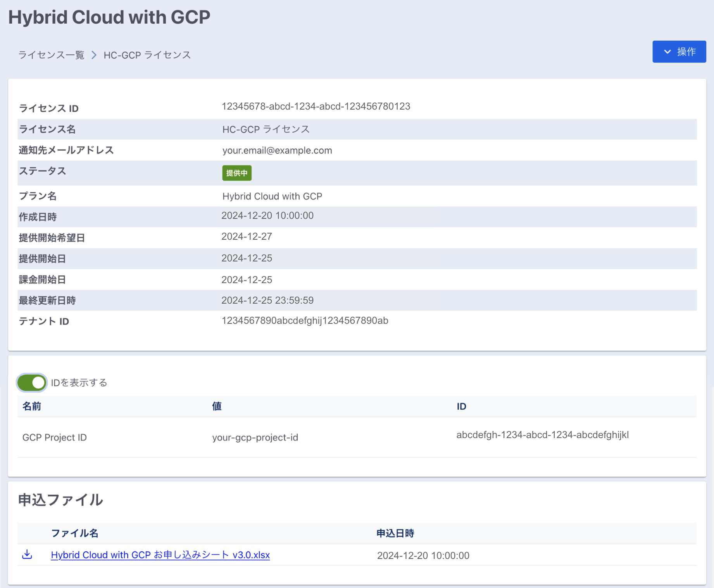The width and height of the screenshot is (714, 588).
Task: Click the value your-gcp-project-id
Action: [x=255, y=437]
